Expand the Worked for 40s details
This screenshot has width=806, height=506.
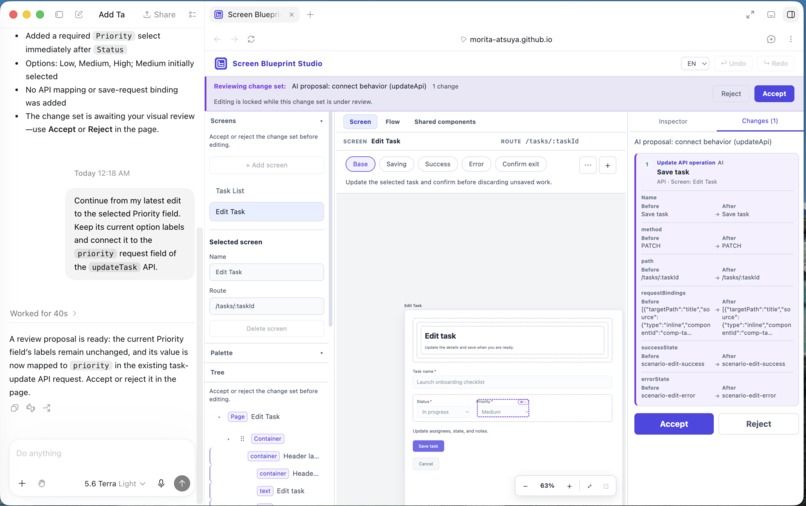[x=43, y=313]
